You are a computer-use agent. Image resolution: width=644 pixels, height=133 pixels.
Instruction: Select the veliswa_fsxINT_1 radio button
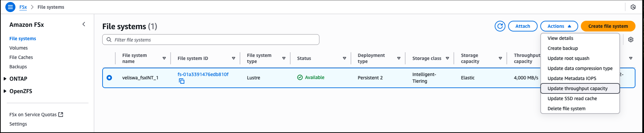[109, 78]
